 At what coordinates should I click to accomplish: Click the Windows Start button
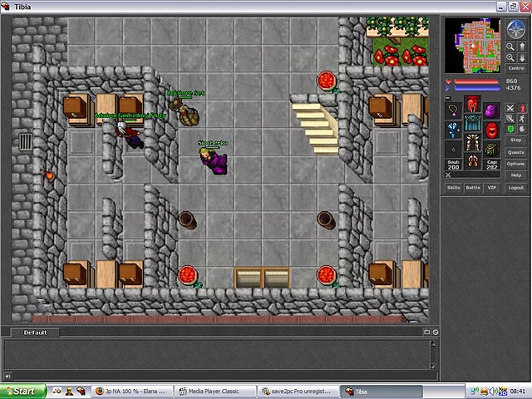tap(22, 392)
